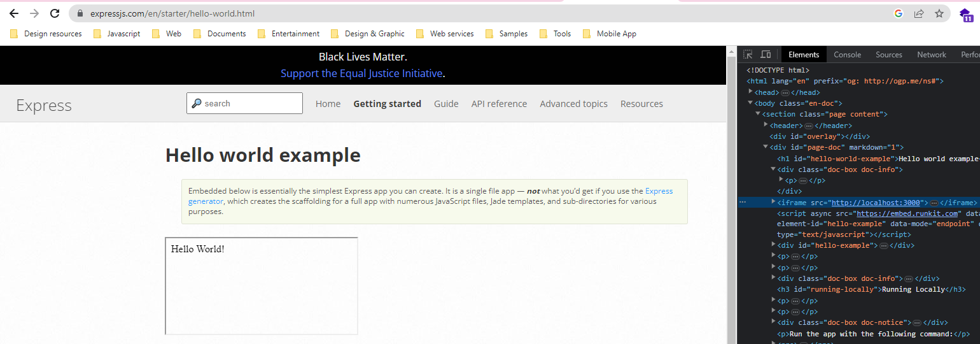Click the ellipsis inside the head element
The width and height of the screenshot is (980, 344).
(x=785, y=93)
